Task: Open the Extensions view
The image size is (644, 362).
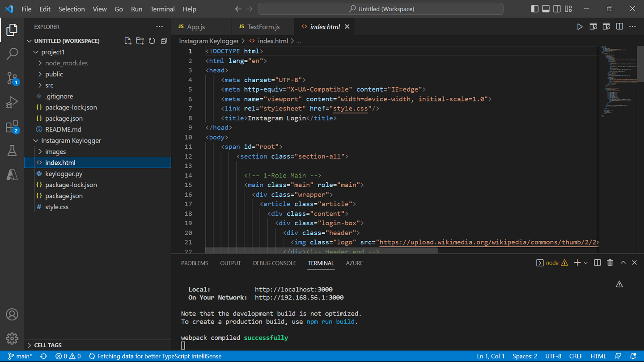Action: point(12,127)
